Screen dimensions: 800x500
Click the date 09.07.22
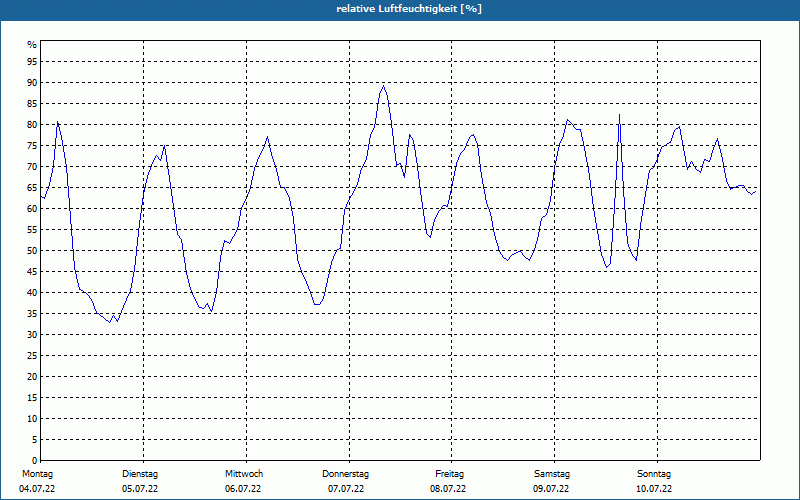coord(551,489)
